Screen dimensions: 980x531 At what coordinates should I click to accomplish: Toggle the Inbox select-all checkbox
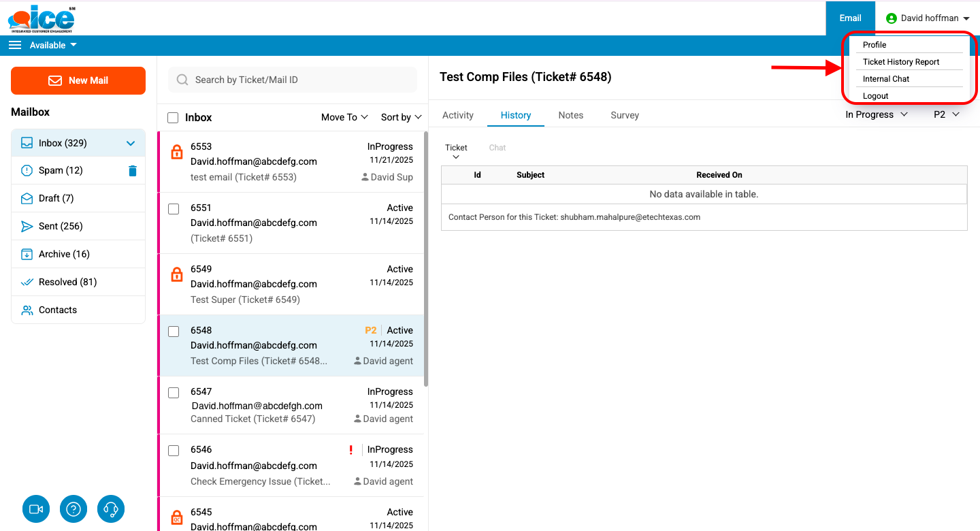coord(173,118)
